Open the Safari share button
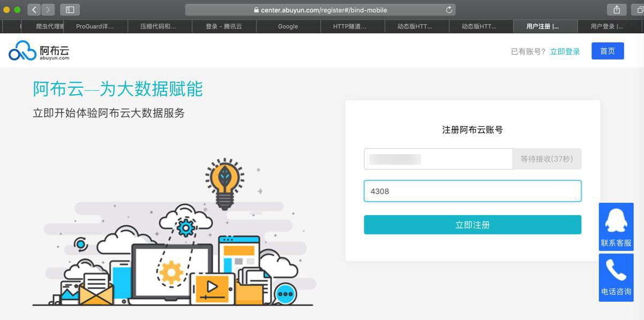 (x=617, y=10)
